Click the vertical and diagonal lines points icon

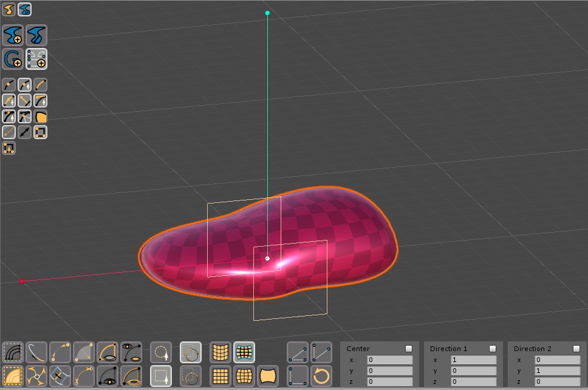(x=321, y=352)
